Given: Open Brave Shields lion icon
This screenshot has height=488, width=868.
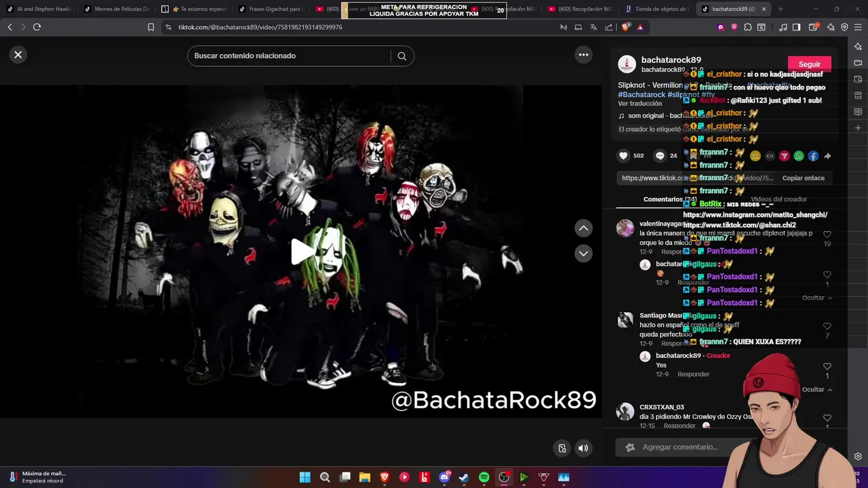Looking at the screenshot, I should 625,27.
